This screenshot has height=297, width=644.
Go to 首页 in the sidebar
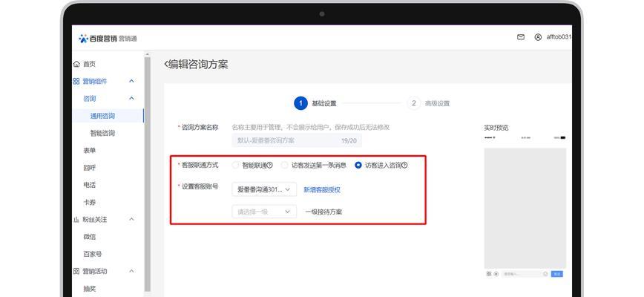tap(89, 64)
